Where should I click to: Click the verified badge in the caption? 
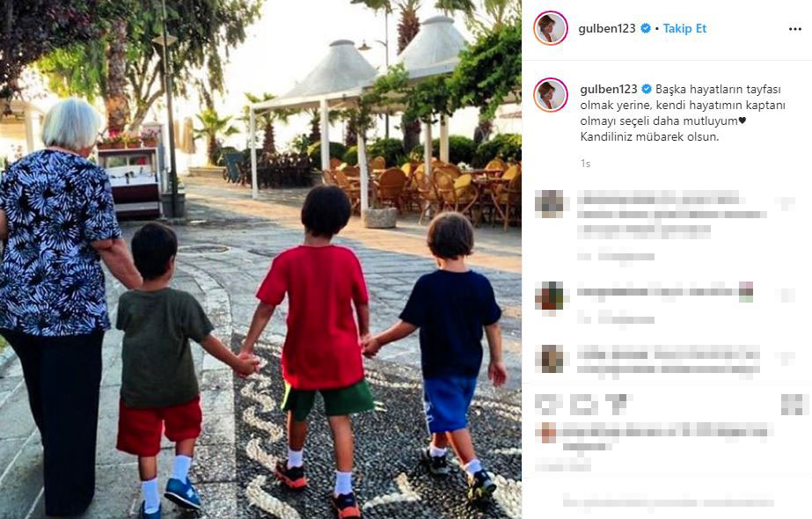tap(647, 89)
